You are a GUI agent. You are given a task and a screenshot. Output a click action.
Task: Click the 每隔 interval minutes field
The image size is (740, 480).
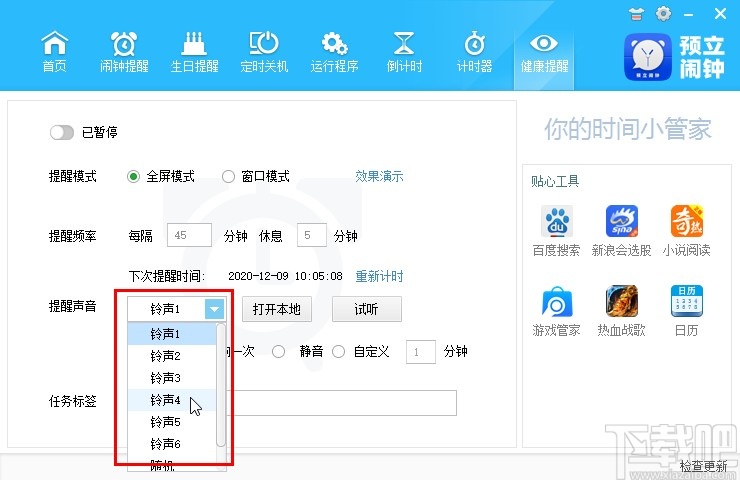tap(189, 235)
